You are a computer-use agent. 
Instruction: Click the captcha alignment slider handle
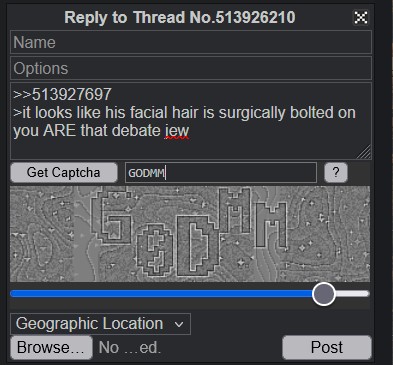point(324,294)
